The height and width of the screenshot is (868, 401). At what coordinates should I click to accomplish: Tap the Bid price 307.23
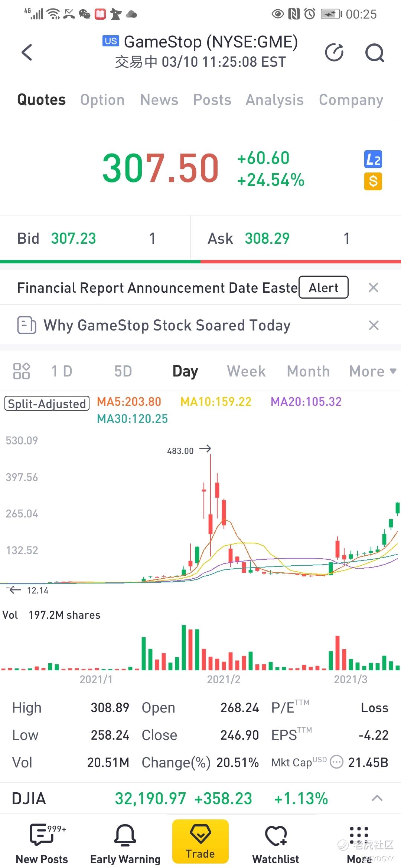74,239
